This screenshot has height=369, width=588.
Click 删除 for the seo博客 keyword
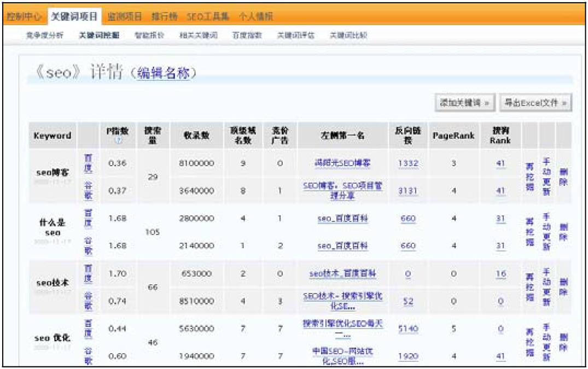click(563, 177)
